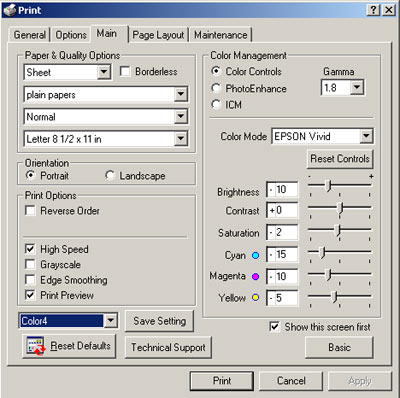Click the Contrast slider handle
This screenshot has width=400, height=398.
point(340,208)
